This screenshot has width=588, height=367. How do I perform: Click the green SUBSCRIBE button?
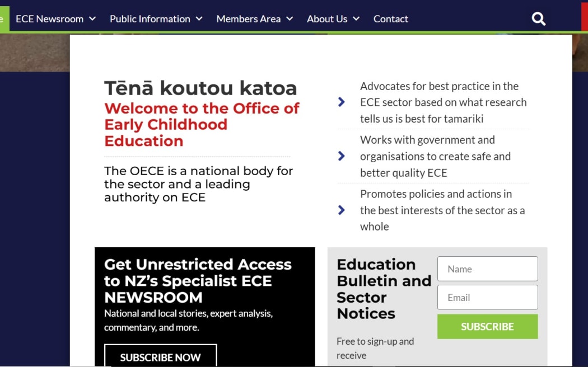point(488,327)
